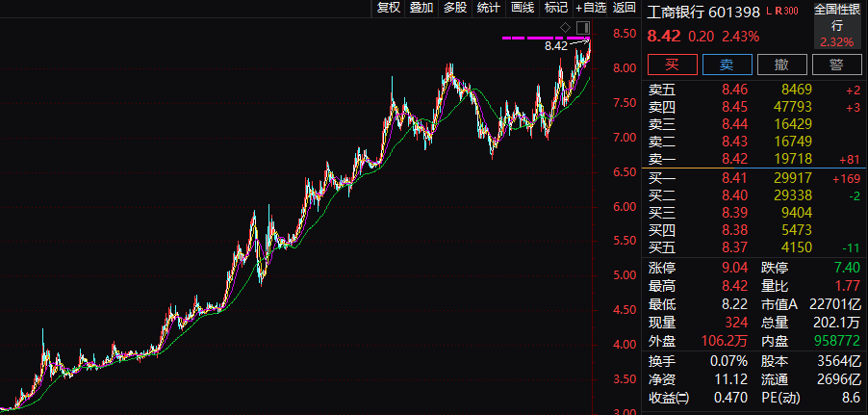Click the 300 index badge
Screen dimensions: 868x415
[790, 11]
